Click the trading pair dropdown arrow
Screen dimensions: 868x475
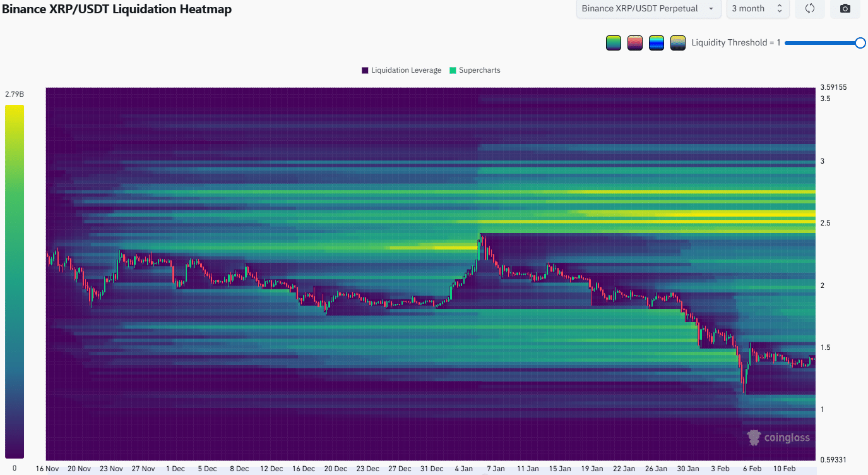click(x=711, y=9)
